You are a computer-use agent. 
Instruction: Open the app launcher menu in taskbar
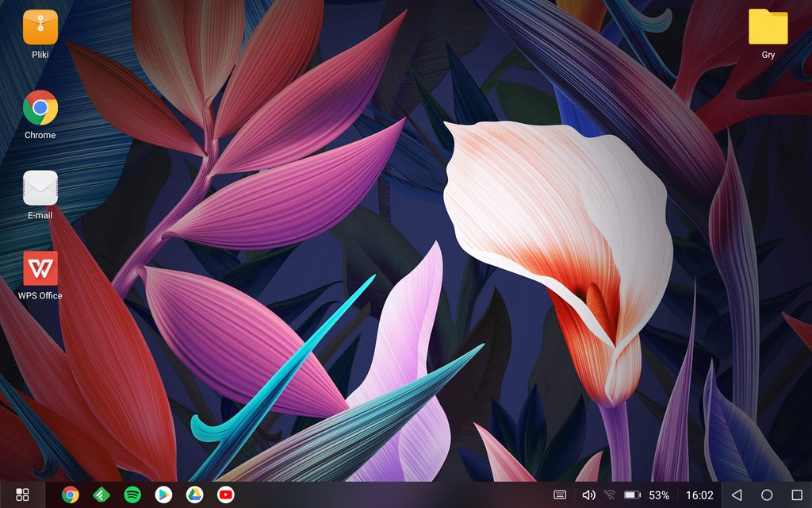pyautogui.click(x=22, y=495)
